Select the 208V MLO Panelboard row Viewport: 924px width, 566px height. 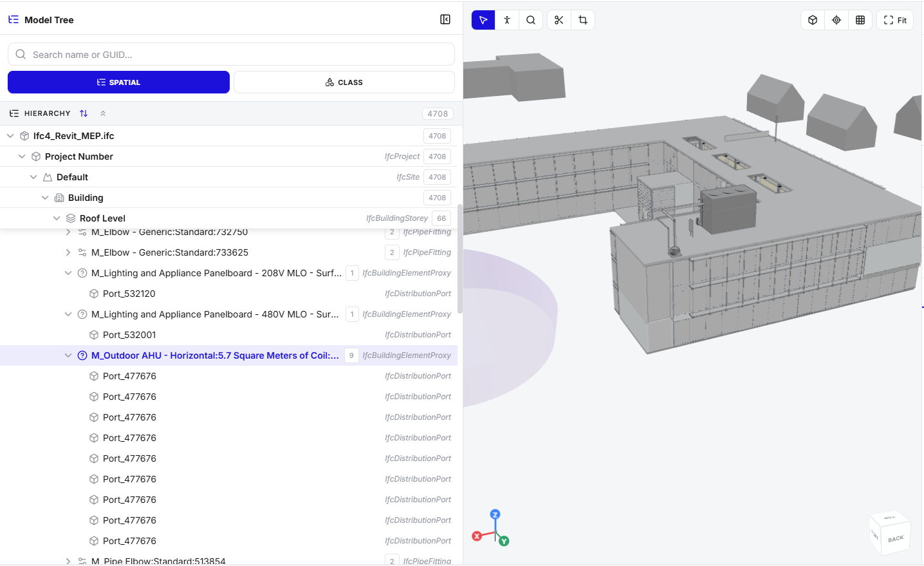[228, 273]
